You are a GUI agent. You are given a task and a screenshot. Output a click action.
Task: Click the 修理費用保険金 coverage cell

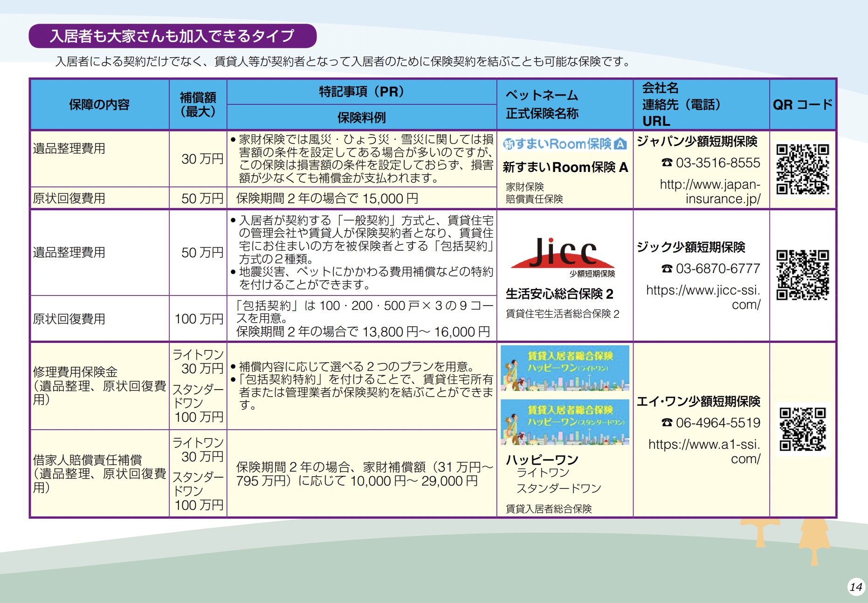tap(99, 385)
